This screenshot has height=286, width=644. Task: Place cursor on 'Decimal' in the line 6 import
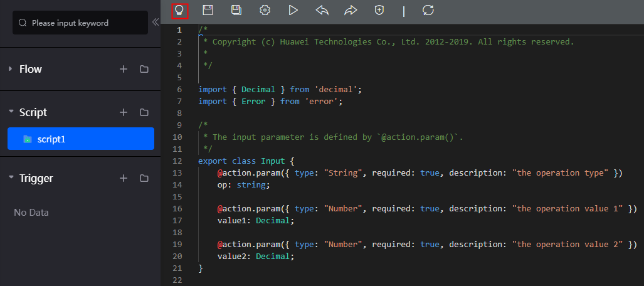coord(258,90)
